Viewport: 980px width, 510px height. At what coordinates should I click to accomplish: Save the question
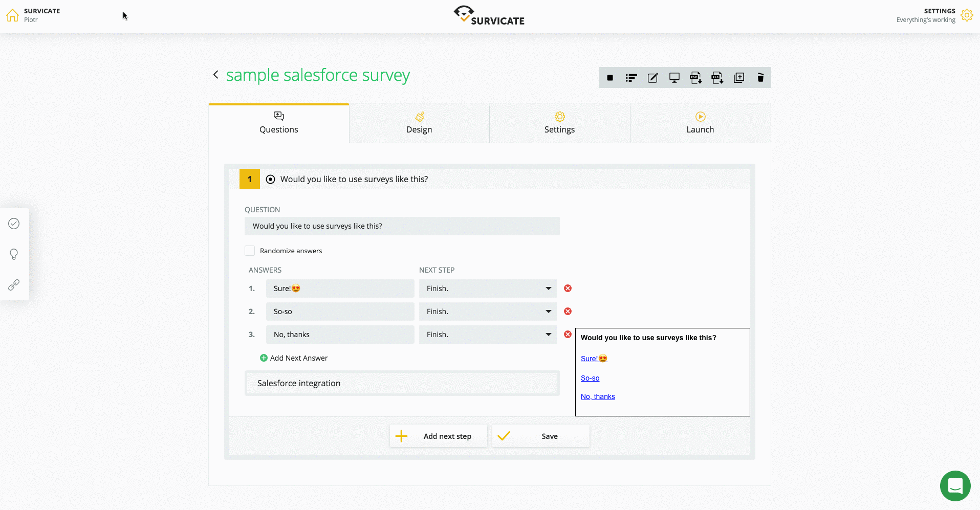541,436
